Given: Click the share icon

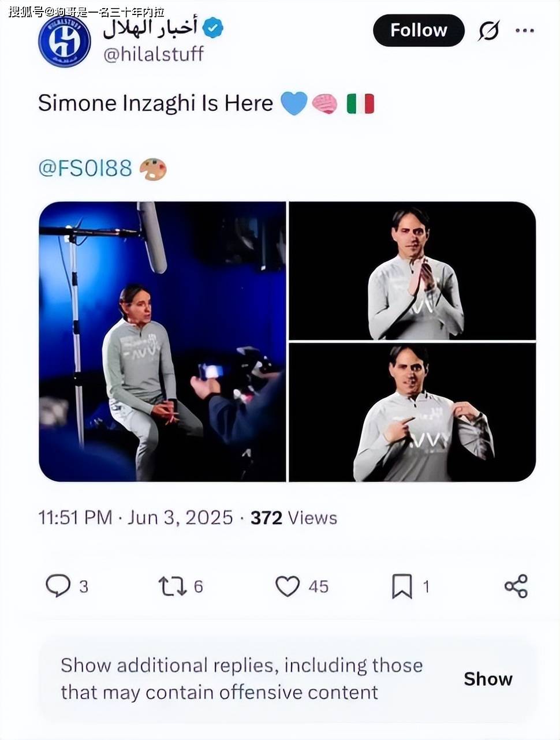Looking at the screenshot, I should 516,586.
